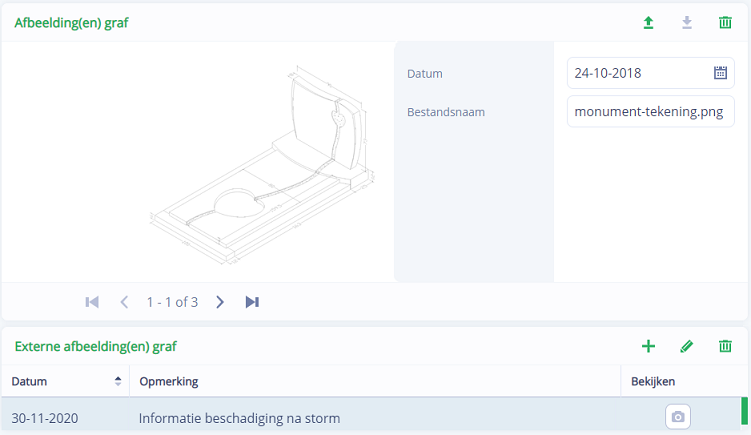Jump to first image in pager
This screenshot has height=435, width=751.
coord(92,302)
